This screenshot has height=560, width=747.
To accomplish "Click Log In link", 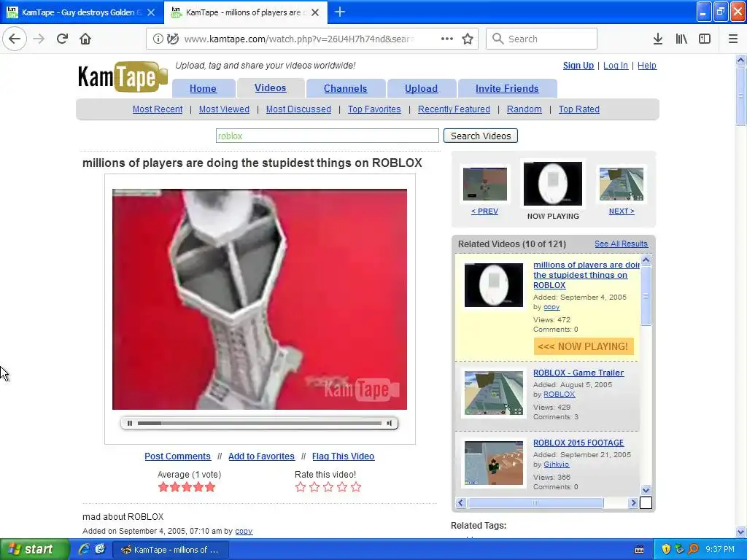I will click(616, 66).
